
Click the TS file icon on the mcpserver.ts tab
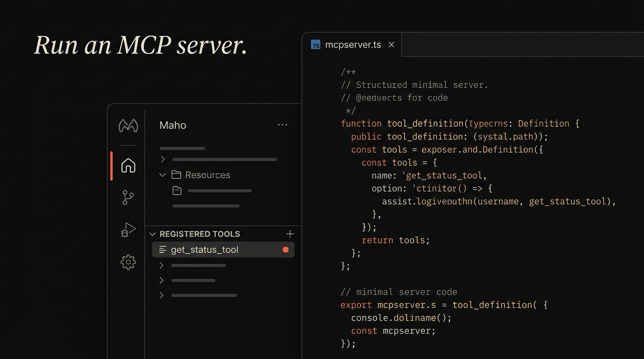tap(316, 45)
